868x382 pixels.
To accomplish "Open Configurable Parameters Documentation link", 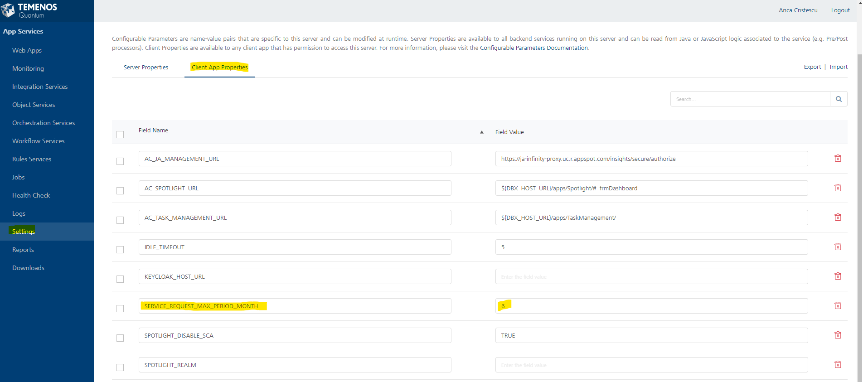I will (533, 48).
